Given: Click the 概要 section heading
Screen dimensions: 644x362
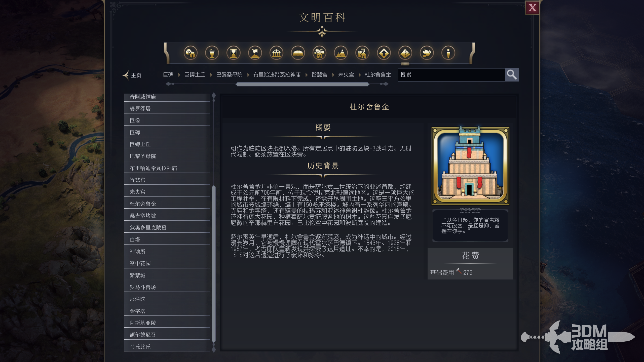Looking at the screenshot, I should click(x=323, y=128).
